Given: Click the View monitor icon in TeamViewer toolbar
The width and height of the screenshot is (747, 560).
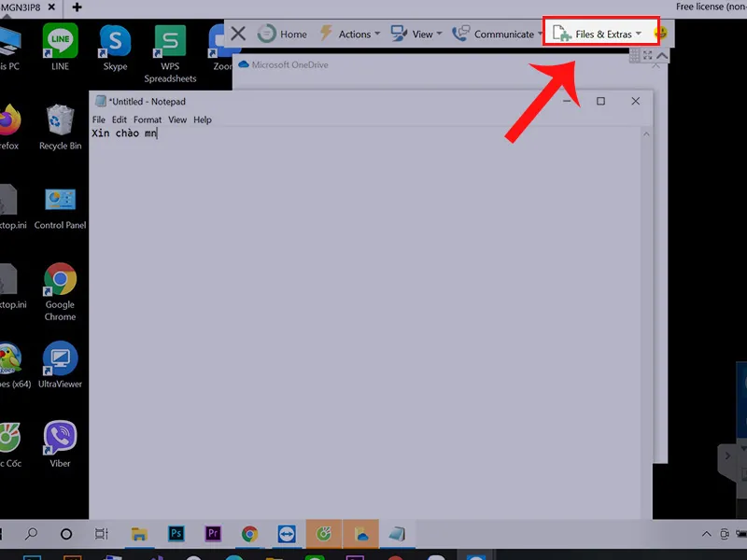Looking at the screenshot, I should pyautogui.click(x=399, y=34).
